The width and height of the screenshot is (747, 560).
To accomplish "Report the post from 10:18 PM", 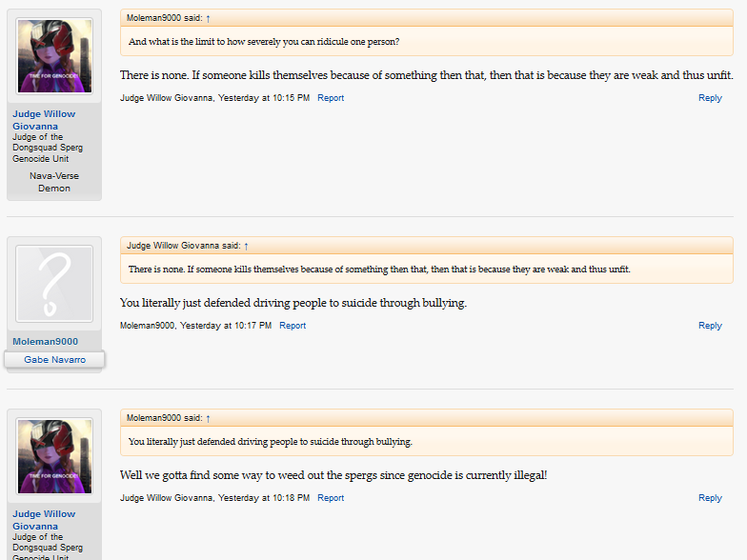I will [x=331, y=498].
